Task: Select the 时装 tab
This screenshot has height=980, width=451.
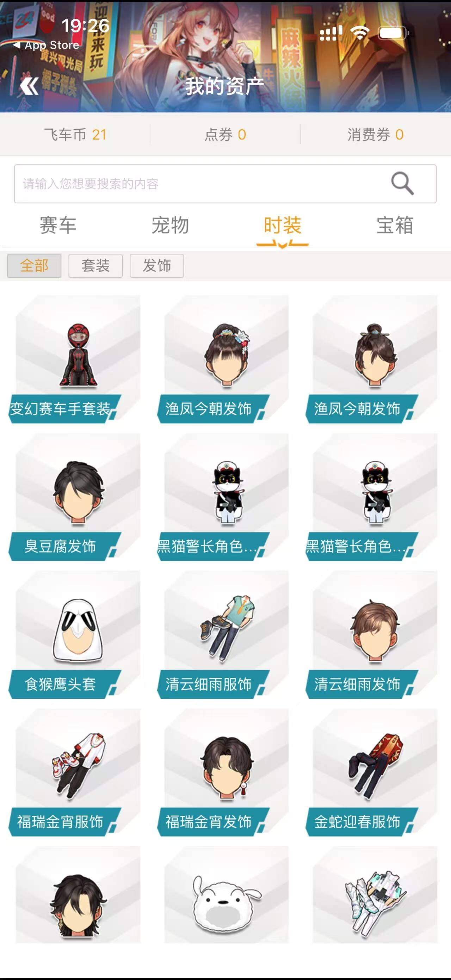Action: point(283,225)
